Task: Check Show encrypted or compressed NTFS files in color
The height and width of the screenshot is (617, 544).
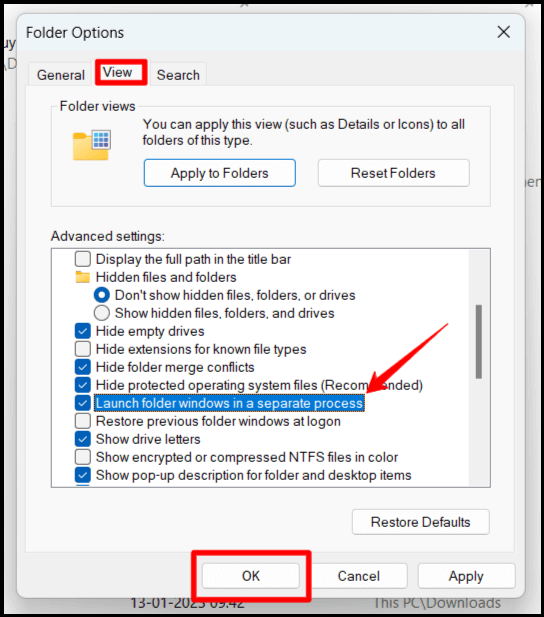Action: point(83,457)
